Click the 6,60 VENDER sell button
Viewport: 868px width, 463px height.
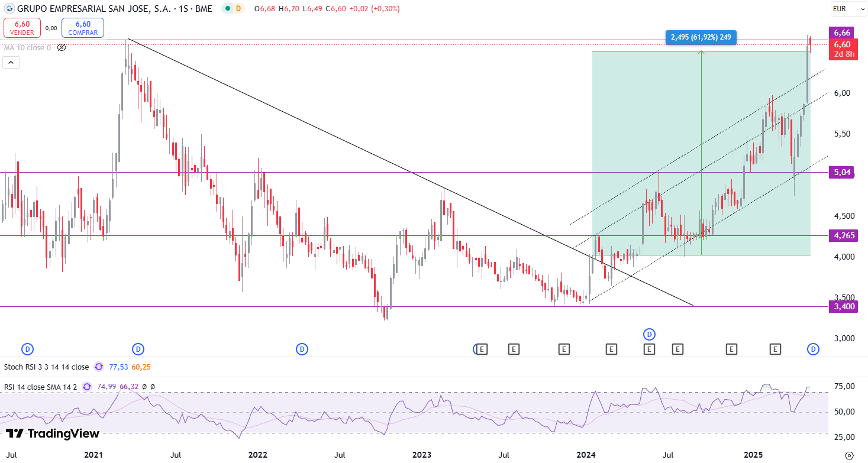[x=22, y=28]
